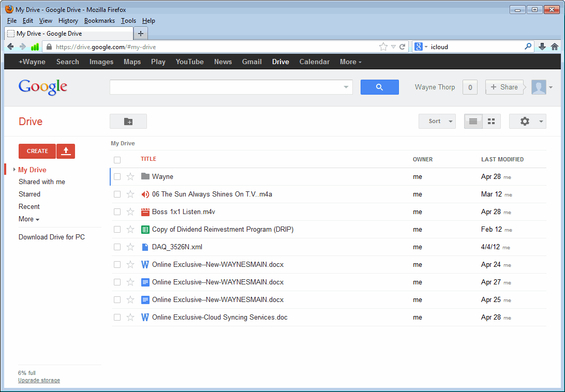Open the Sort dropdown
The height and width of the screenshot is (392, 565).
pyautogui.click(x=437, y=122)
